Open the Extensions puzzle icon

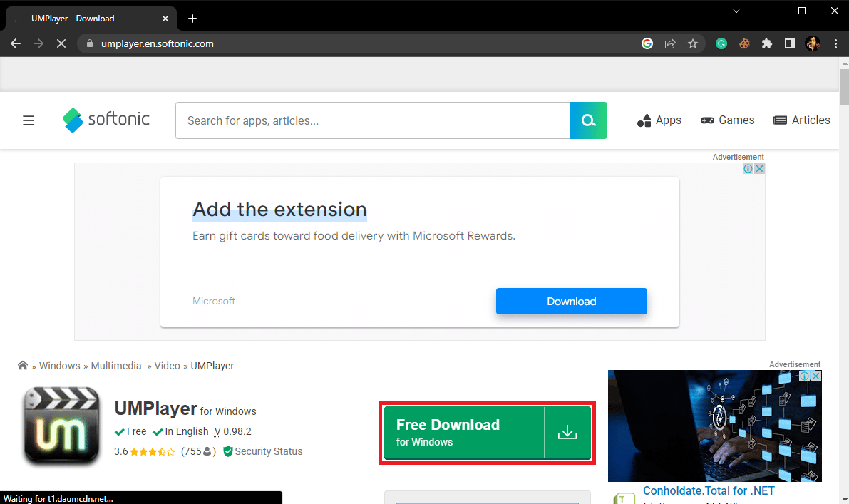coord(767,43)
